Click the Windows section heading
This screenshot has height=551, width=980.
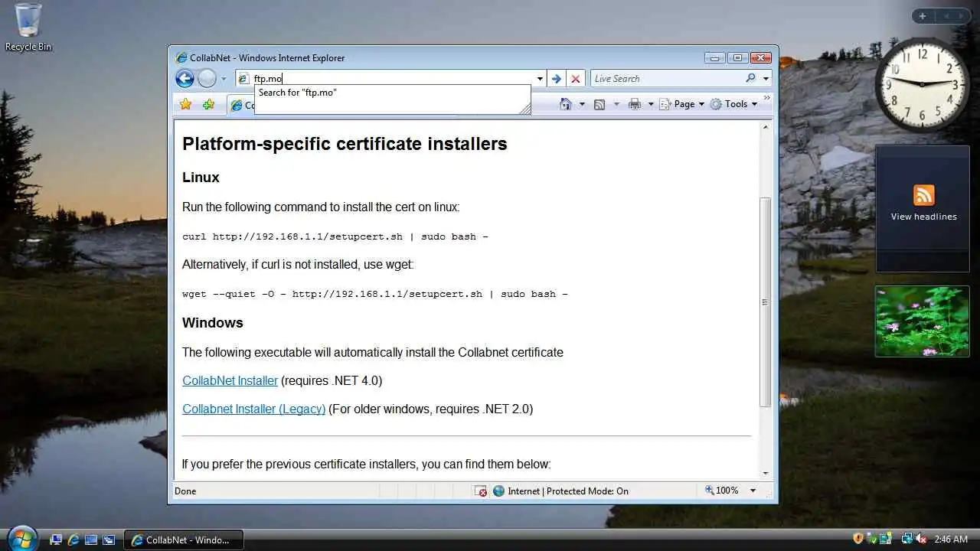[212, 323]
